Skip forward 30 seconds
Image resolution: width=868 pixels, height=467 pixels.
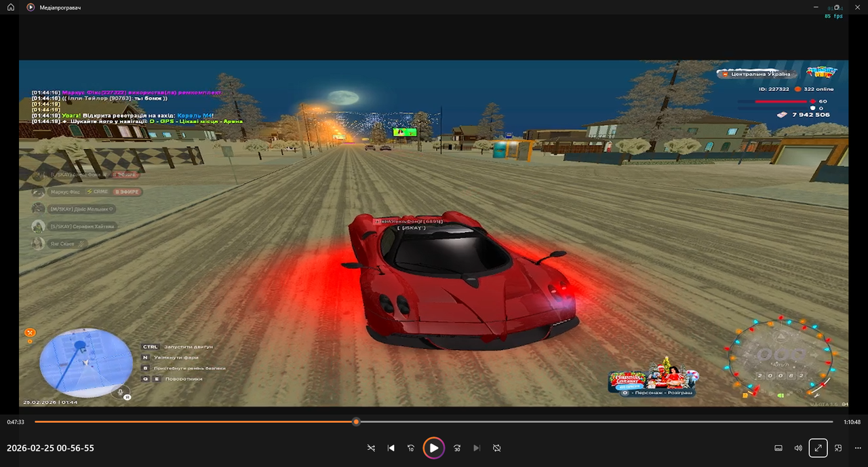click(x=457, y=448)
